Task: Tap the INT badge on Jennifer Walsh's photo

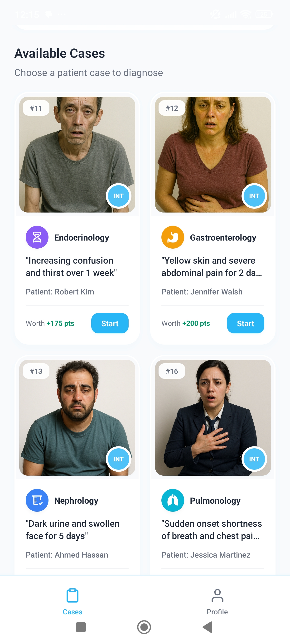Action: click(x=254, y=196)
